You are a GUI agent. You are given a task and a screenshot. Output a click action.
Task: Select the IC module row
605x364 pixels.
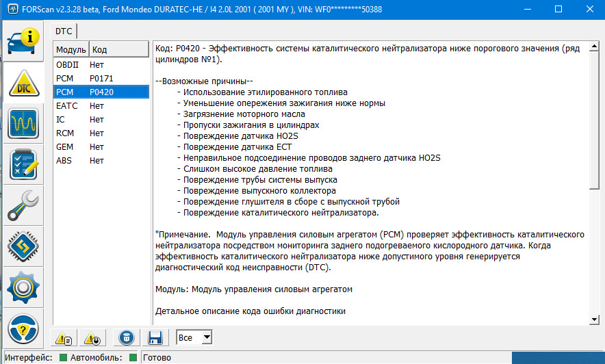coord(101,120)
